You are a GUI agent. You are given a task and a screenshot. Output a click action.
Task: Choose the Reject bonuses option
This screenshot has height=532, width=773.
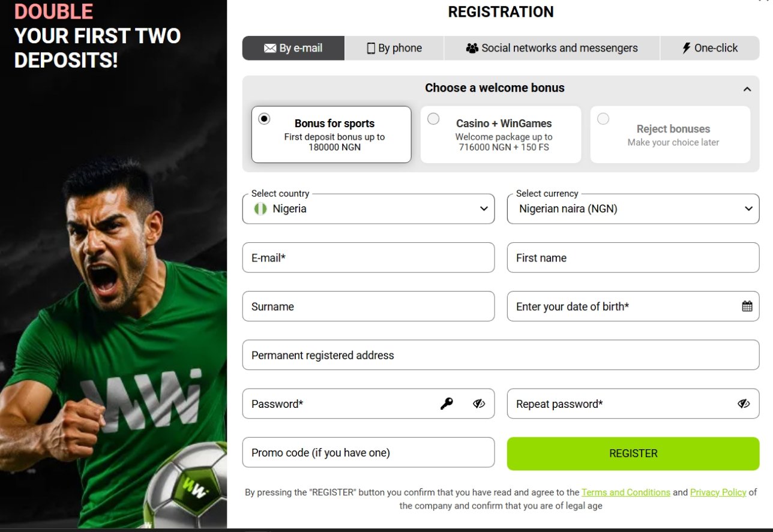click(603, 119)
